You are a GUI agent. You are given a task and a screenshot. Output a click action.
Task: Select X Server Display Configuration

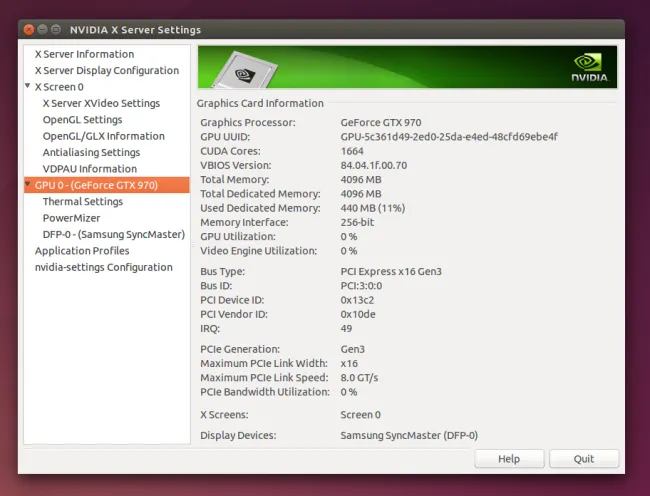tap(106, 71)
